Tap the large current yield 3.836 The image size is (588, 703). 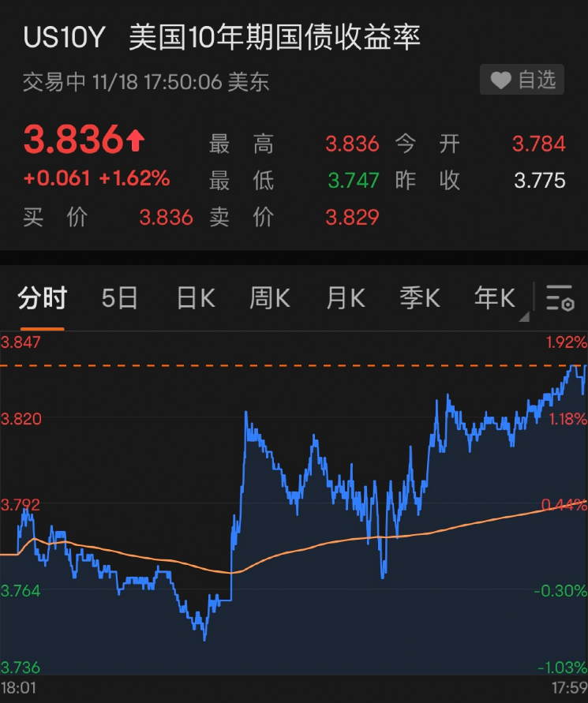[x=73, y=141]
